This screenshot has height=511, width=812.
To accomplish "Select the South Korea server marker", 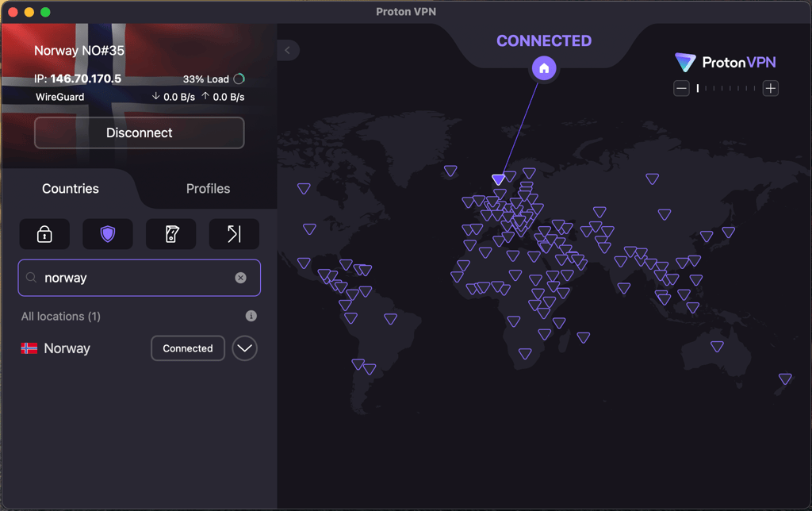I will click(707, 236).
